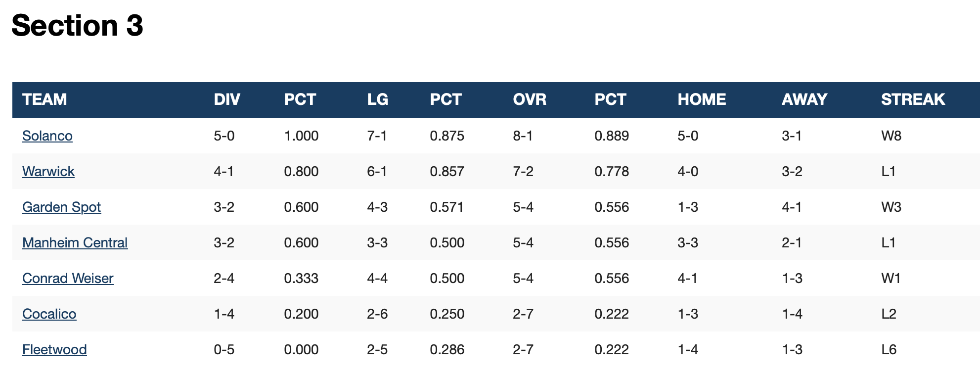Click Fleetwood's L6 streak cell
The height and width of the screenshot is (379, 980).
click(889, 349)
